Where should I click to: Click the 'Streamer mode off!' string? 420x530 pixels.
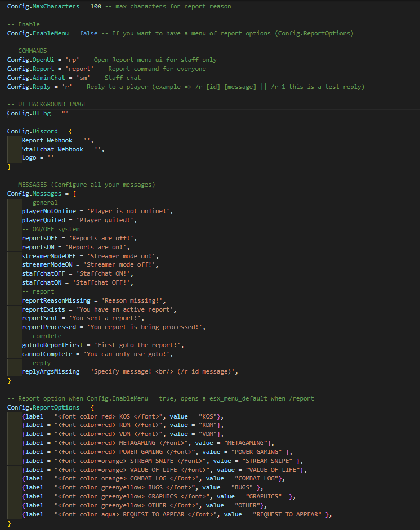(119, 264)
